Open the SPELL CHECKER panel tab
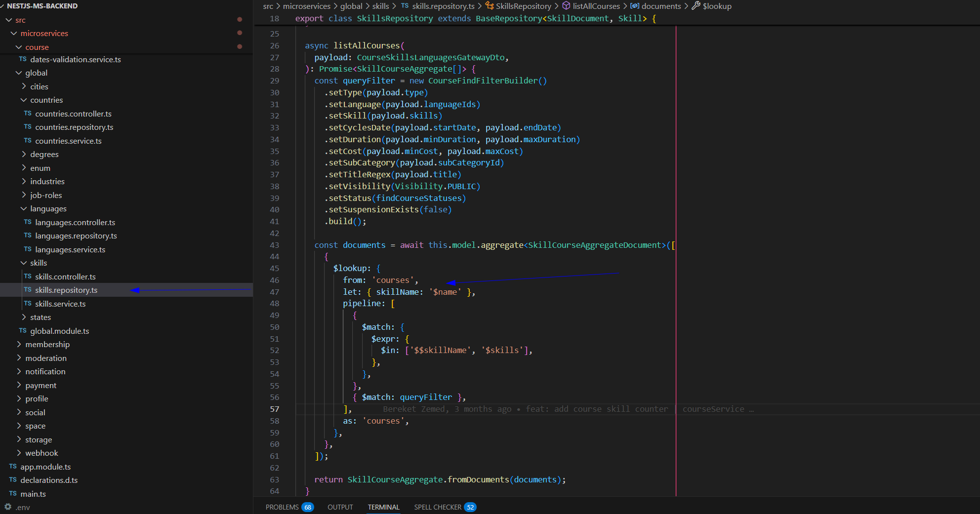This screenshot has height=514, width=980. pyautogui.click(x=438, y=507)
